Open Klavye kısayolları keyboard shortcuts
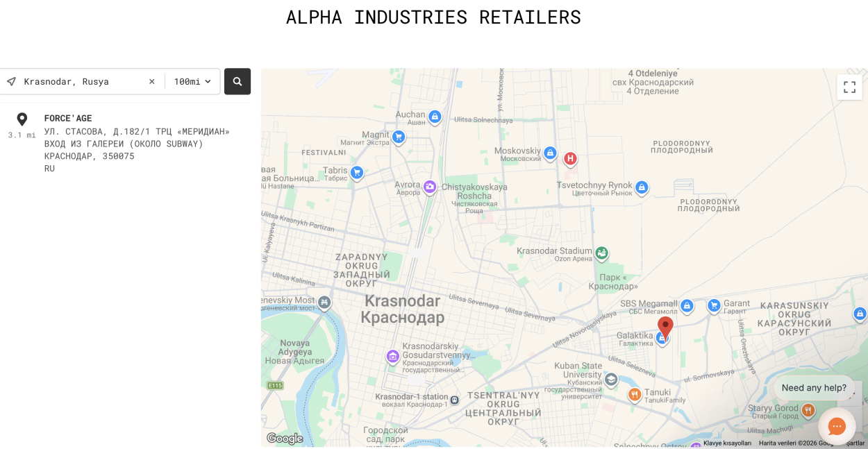The image size is (868, 449). coord(727,443)
